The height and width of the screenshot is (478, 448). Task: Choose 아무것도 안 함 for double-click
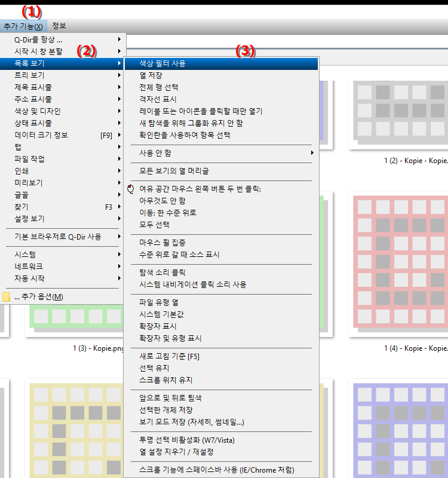click(x=221, y=201)
